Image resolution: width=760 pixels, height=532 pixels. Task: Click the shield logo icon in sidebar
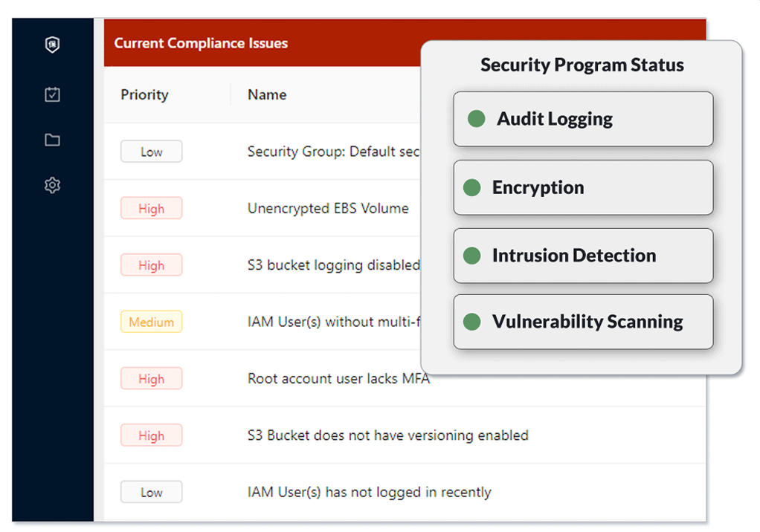[52, 45]
